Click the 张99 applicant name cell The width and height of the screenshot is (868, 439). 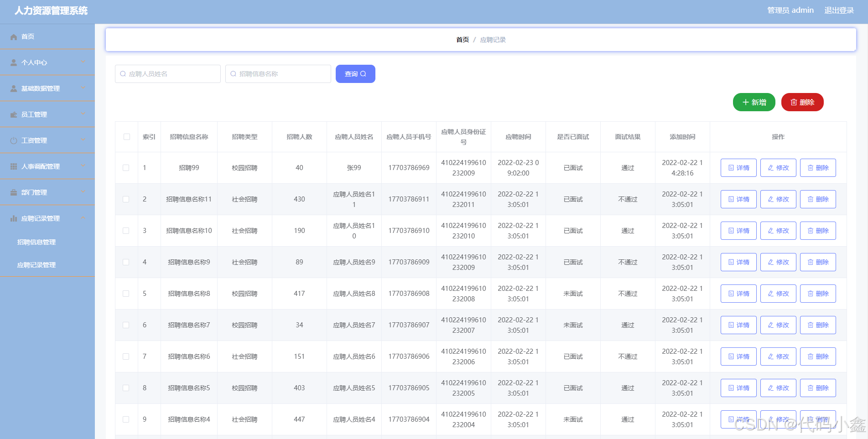click(354, 168)
